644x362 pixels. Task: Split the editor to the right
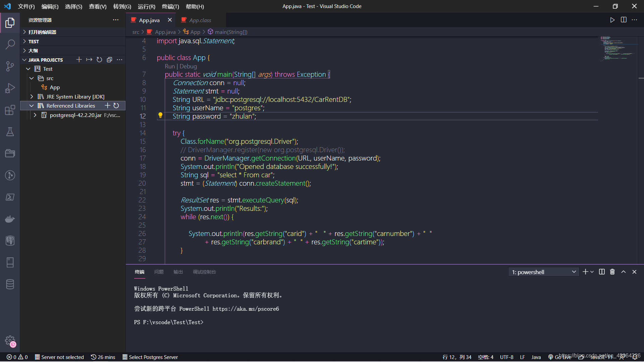[624, 20]
